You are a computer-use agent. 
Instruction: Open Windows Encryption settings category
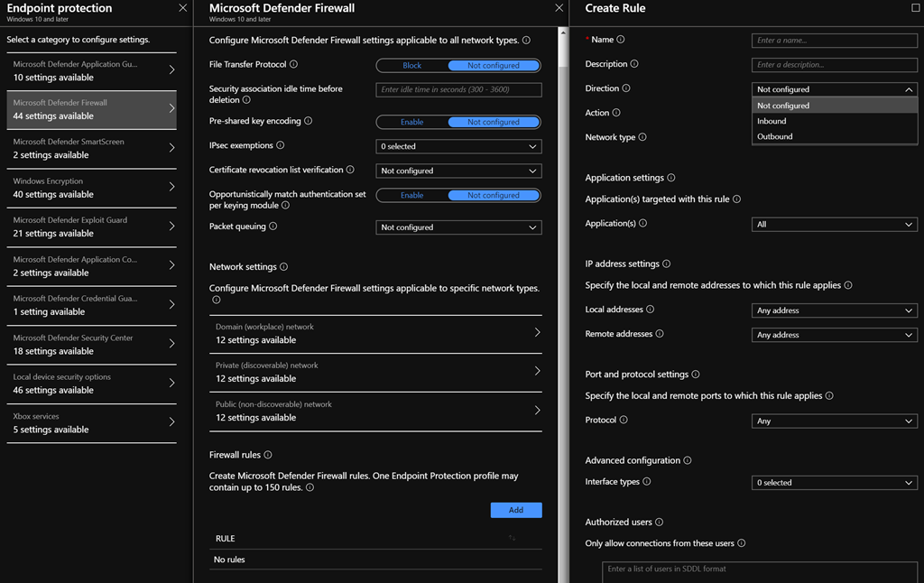(x=95, y=188)
